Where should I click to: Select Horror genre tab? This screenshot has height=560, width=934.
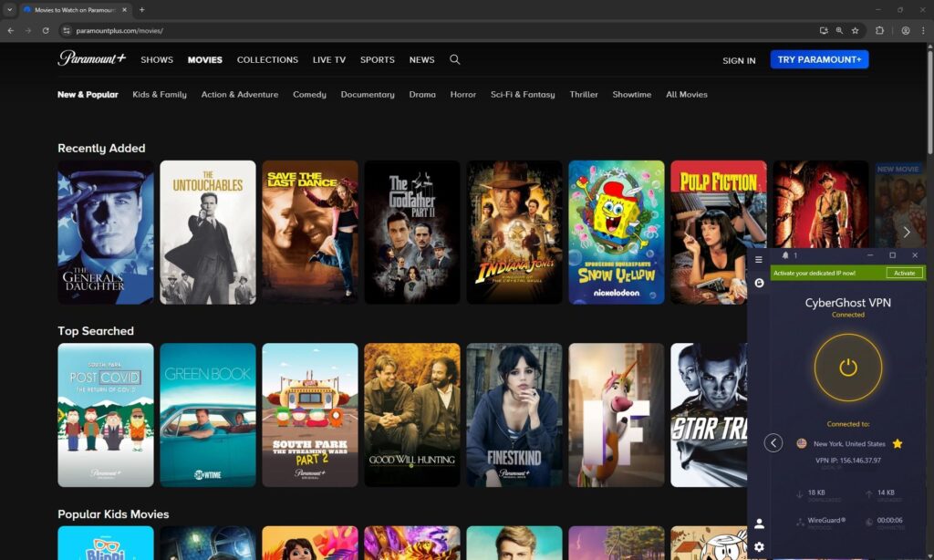tap(462, 94)
